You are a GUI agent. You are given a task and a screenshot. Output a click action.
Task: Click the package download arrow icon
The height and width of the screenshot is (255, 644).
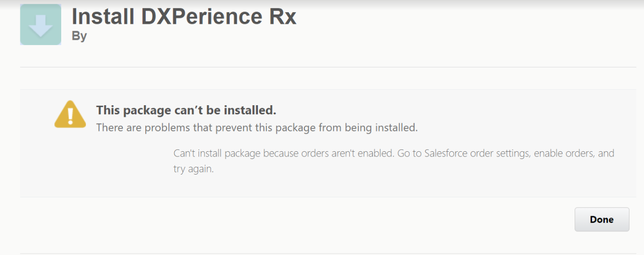40,25
